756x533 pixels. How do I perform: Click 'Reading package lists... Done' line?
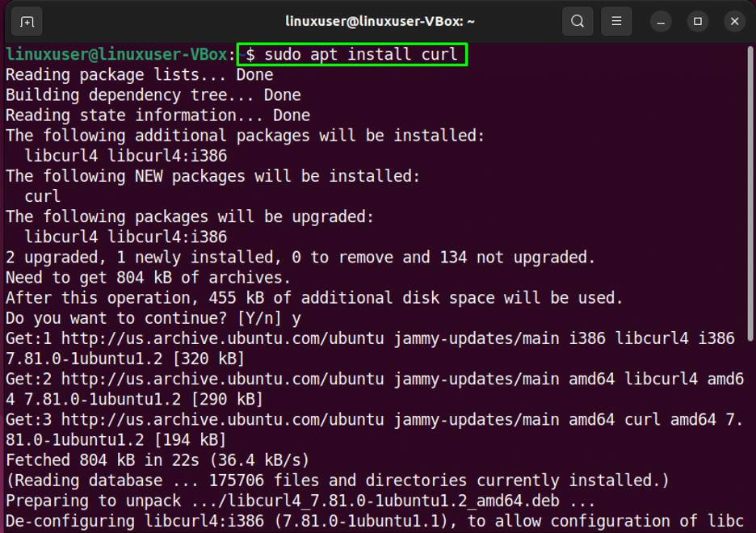[x=140, y=74]
